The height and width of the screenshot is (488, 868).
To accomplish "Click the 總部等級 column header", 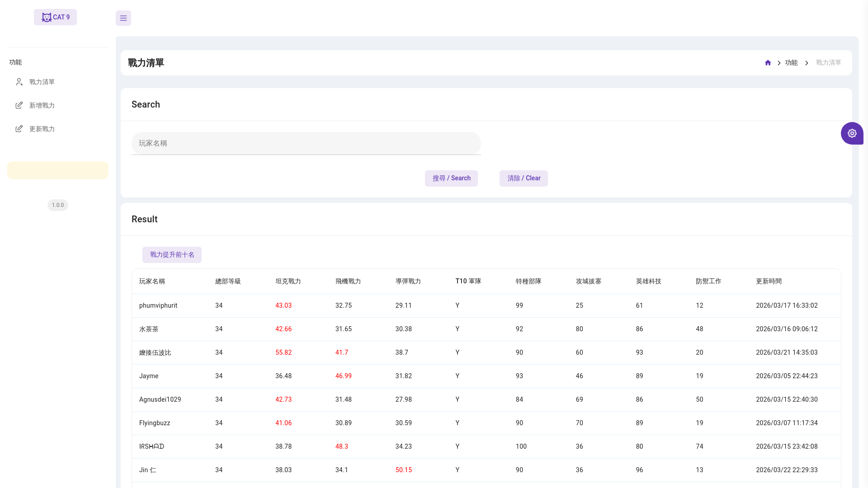I will 228,282.
